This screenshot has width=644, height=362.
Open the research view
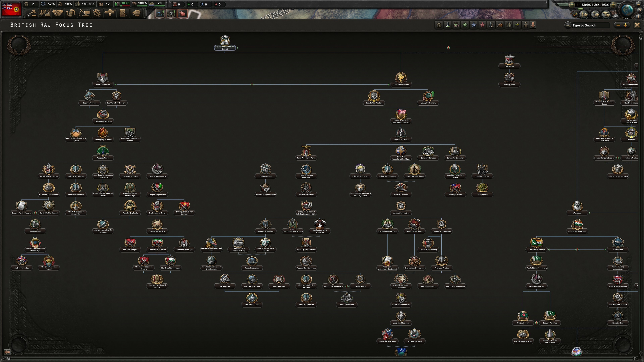pos(45,13)
